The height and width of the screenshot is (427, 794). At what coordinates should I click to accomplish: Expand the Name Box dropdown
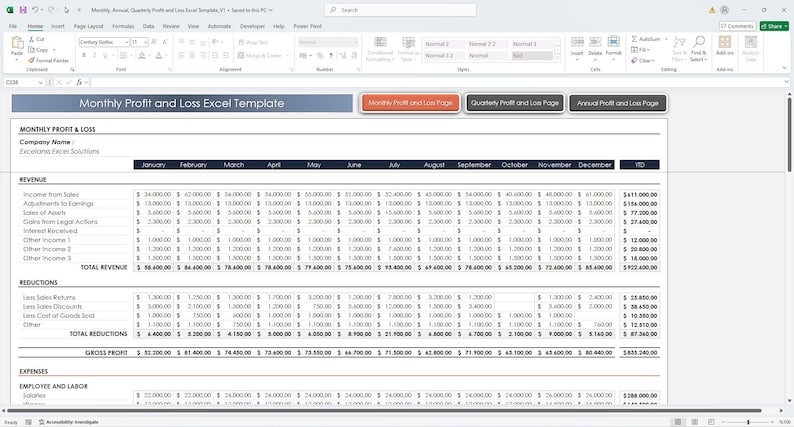click(41, 82)
